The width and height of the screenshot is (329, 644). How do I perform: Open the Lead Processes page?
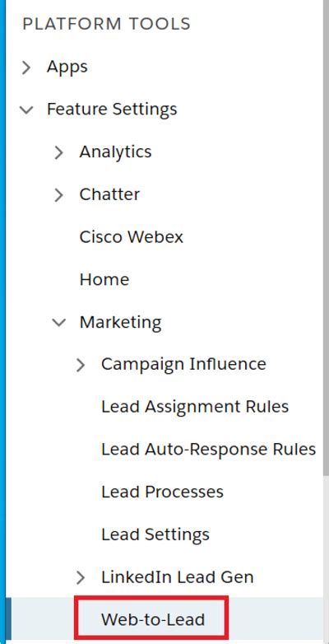coord(162,492)
